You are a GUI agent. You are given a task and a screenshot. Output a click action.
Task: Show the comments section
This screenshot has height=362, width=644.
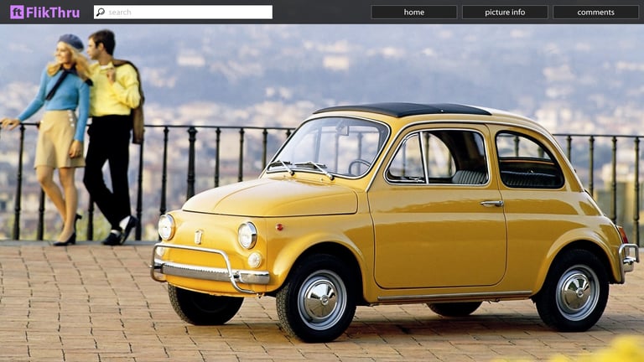point(595,13)
